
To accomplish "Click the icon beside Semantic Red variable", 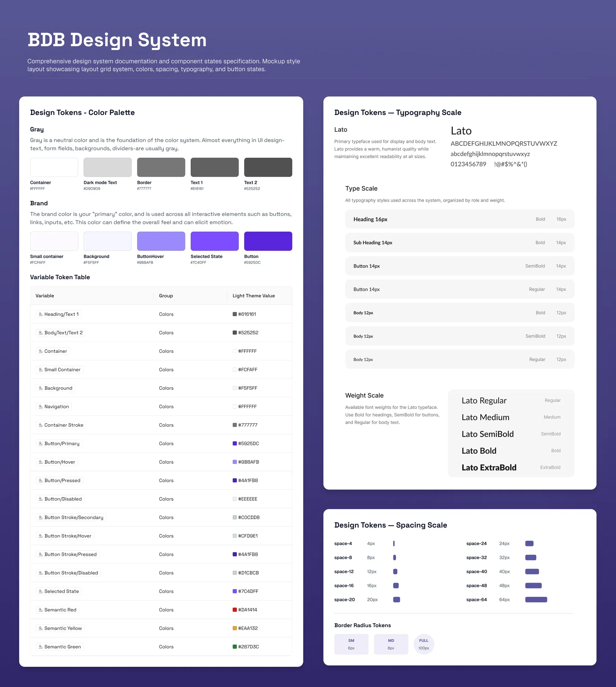I will point(41,610).
